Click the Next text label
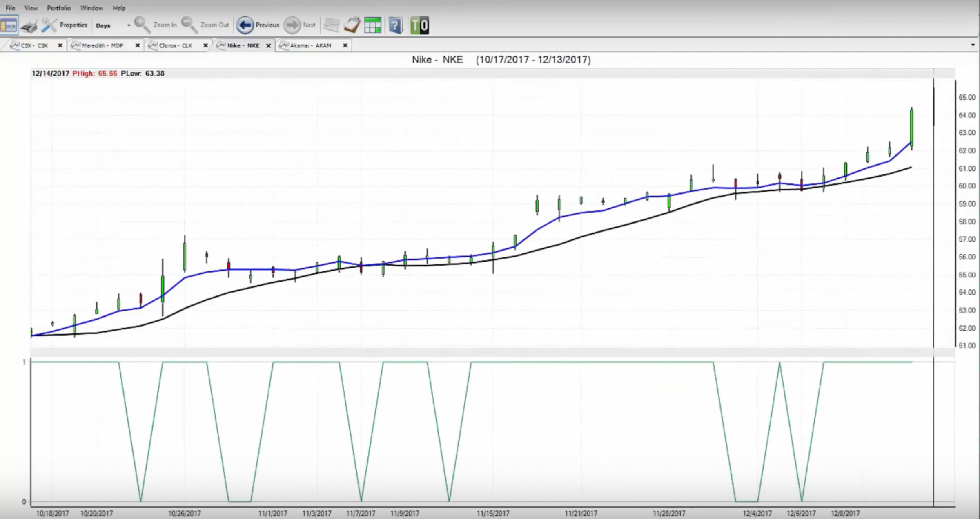The width and height of the screenshot is (980, 519). click(309, 25)
